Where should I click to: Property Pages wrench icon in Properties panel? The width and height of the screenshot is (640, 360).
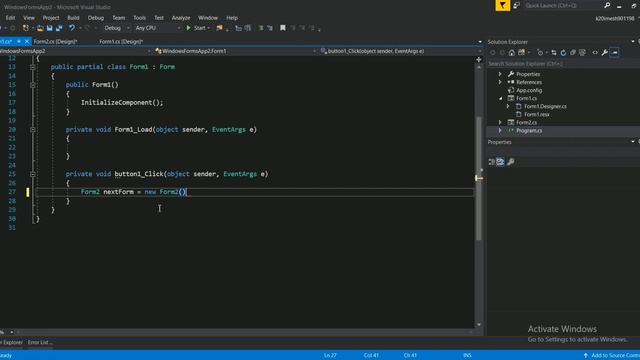pos(511,162)
